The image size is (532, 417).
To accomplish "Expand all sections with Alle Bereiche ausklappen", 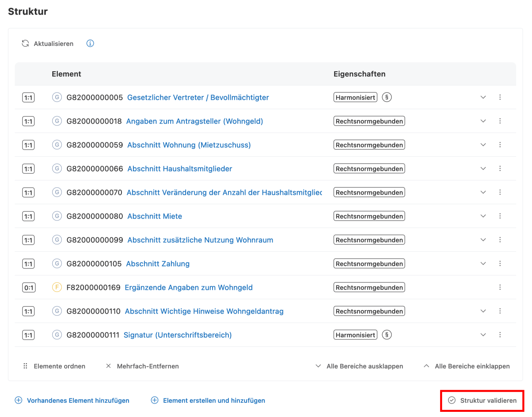I will [359, 366].
